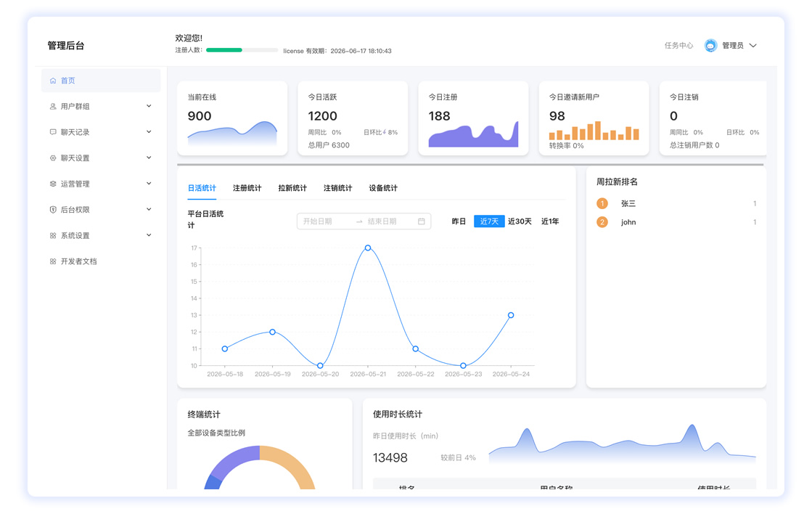Expand the 聊天记录 submenu chevron
Viewport: 812px width, 514px height.
[149, 132]
